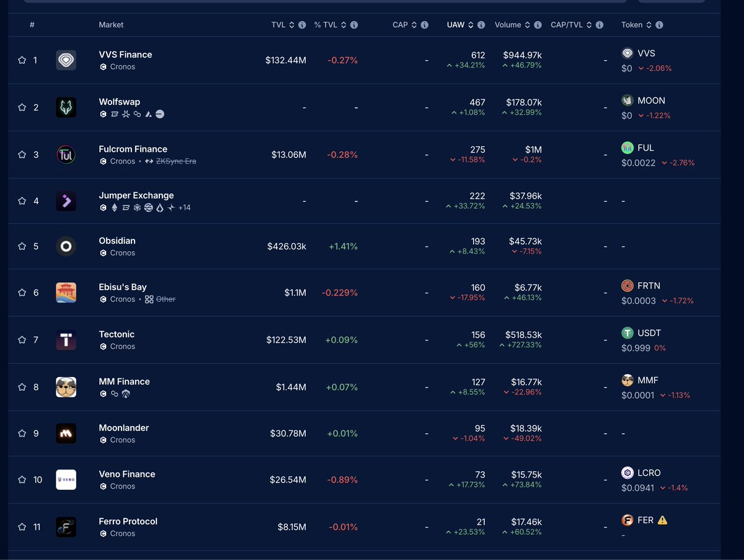Image resolution: width=744 pixels, height=560 pixels.
Task: Click the UAW column info icon
Action: pyautogui.click(x=482, y=25)
